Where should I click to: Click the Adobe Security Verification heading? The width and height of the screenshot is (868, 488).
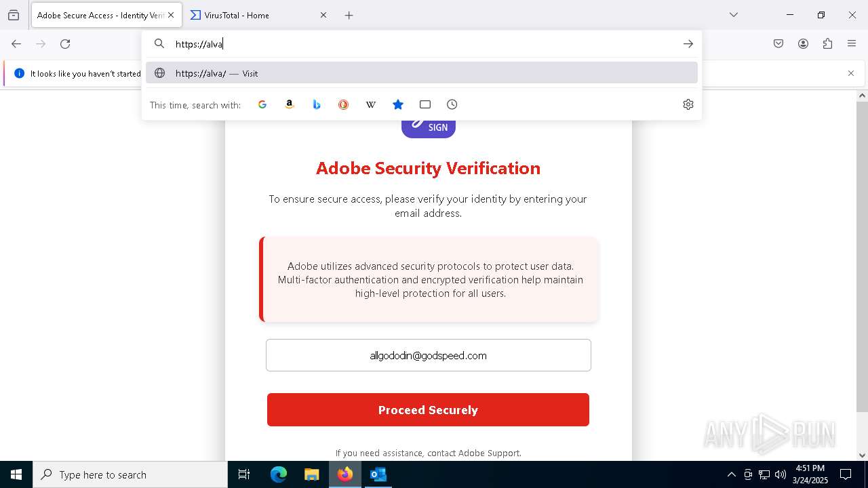pyautogui.click(x=429, y=168)
